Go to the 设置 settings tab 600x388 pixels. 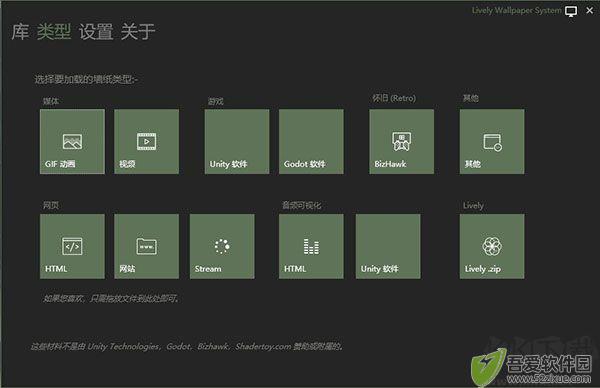[x=96, y=32]
